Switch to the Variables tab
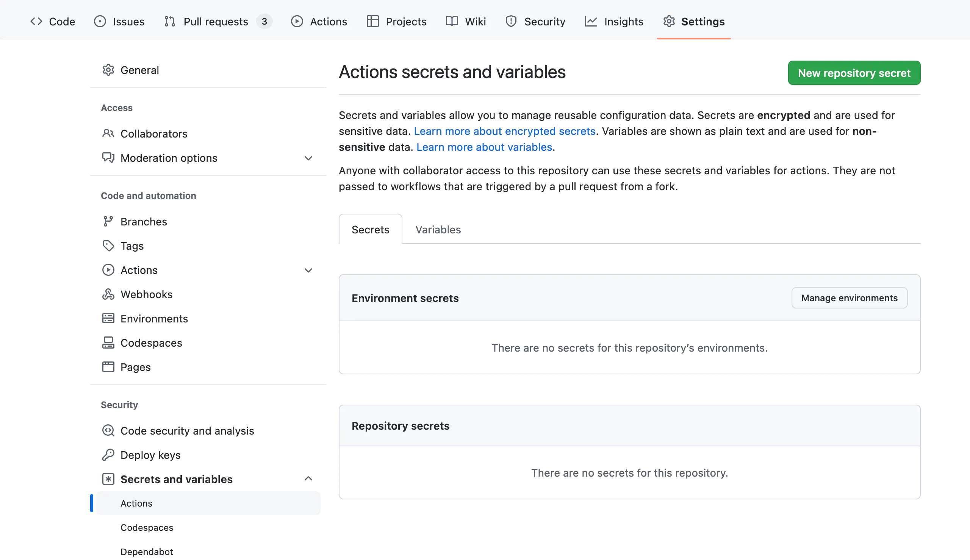Viewport: 970px width, 560px height. [438, 229]
